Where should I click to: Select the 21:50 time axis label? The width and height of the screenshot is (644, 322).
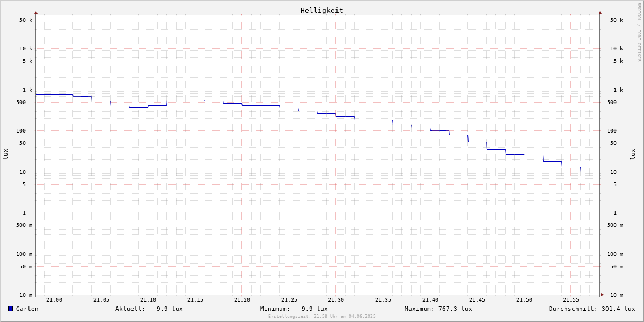[524, 300]
